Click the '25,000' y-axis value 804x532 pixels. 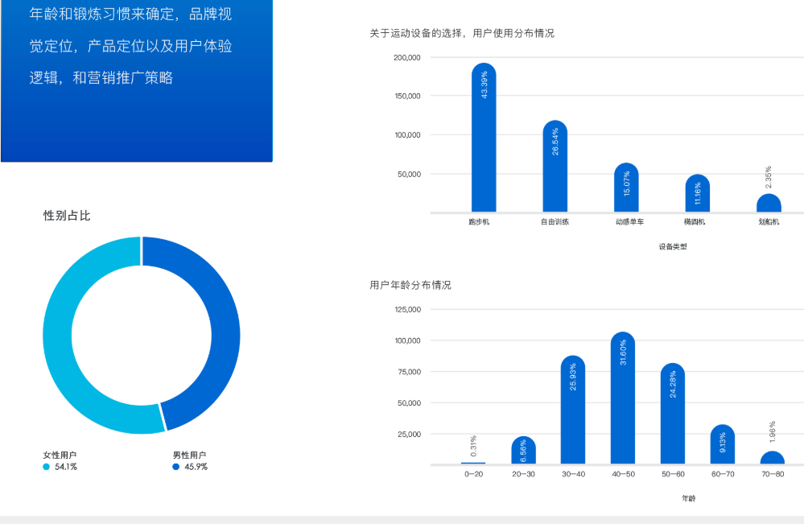409,434
